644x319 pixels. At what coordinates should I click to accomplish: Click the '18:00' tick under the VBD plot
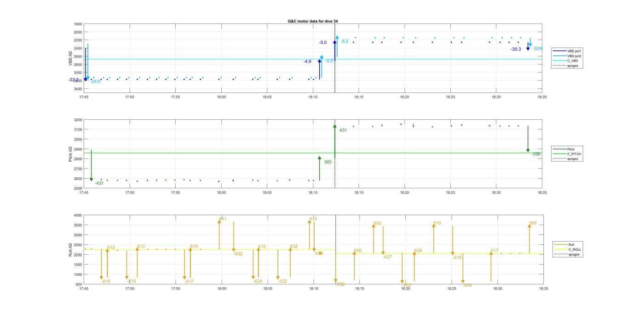tap(221, 97)
